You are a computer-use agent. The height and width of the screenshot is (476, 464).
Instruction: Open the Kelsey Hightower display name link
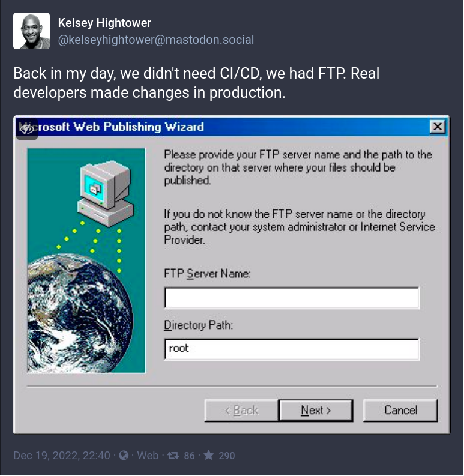[x=104, y=23]
